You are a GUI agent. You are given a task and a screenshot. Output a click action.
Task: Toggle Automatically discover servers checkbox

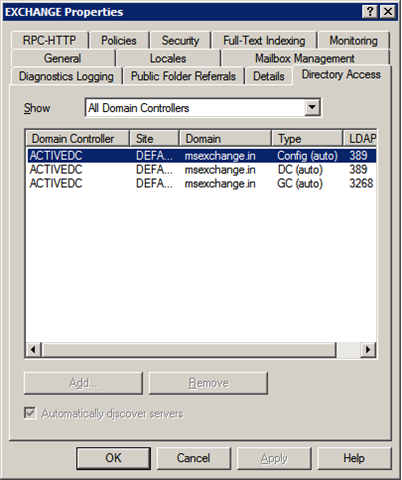[x=30, y=413]
